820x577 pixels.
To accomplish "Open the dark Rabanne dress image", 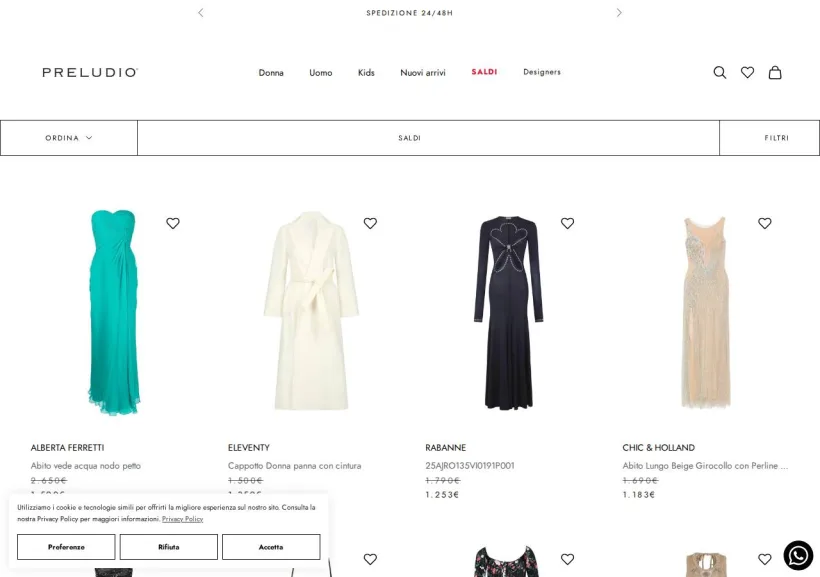I will pyautogui.click(x=509, y=312).
